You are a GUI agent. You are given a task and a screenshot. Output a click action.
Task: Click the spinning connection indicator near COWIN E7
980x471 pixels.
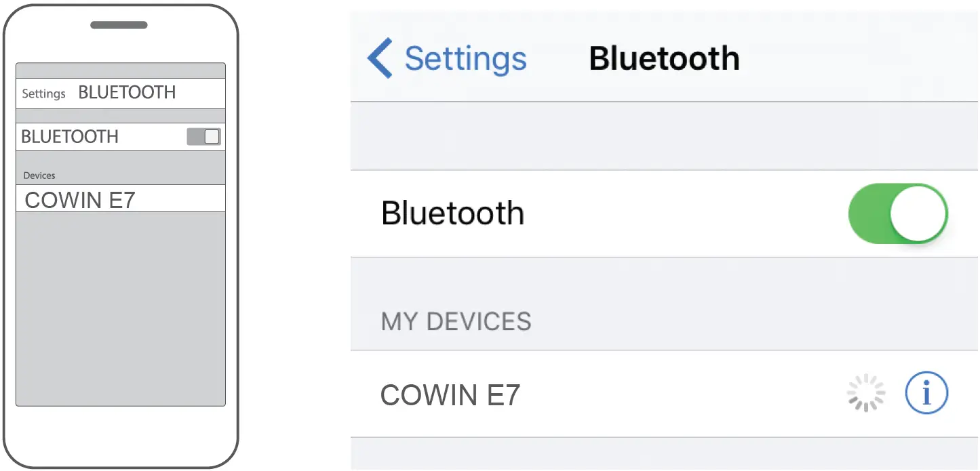click(x=865, y=392)
